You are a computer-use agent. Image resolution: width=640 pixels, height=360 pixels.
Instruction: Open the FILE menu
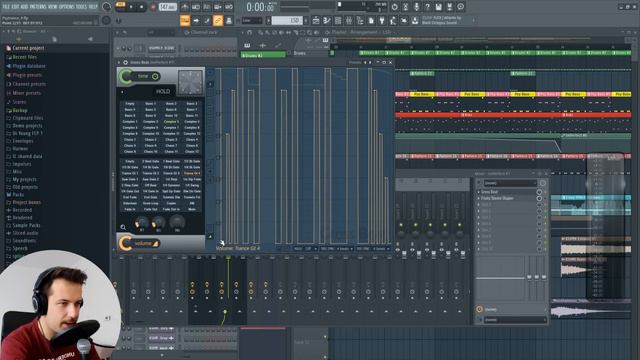click(6, 7)
